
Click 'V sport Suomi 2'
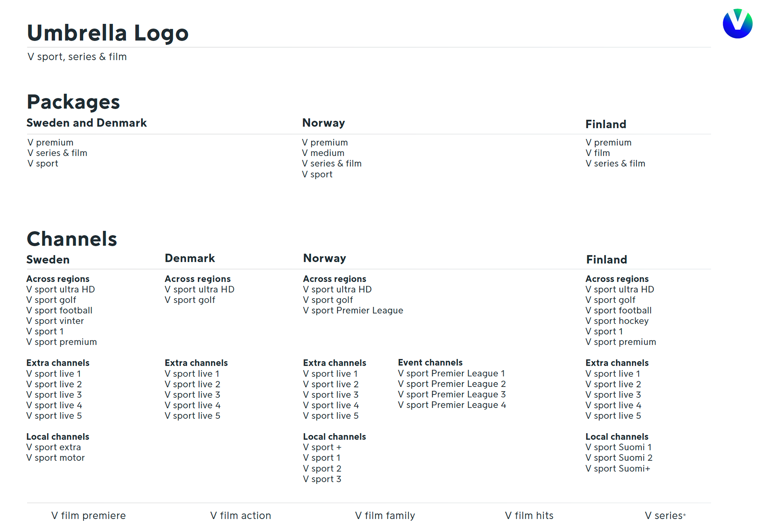coord(619,458)
